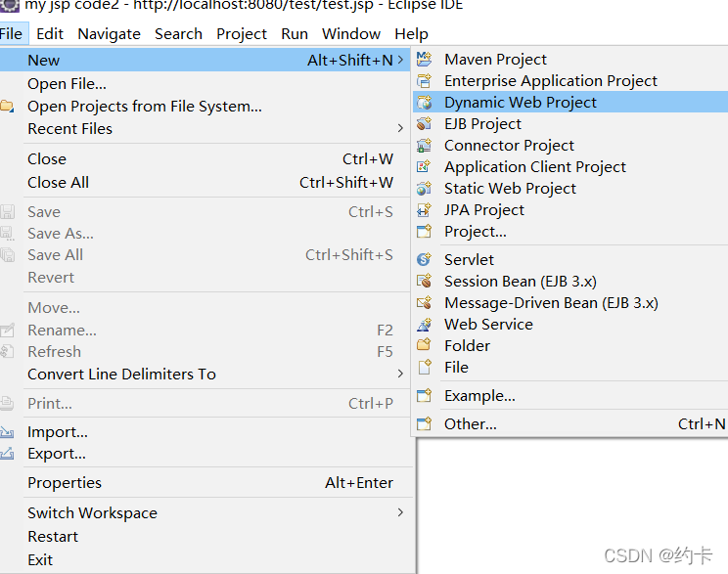Click the Import icon in File menu
This screenshot has height=574, width=728.
[7, 432]
